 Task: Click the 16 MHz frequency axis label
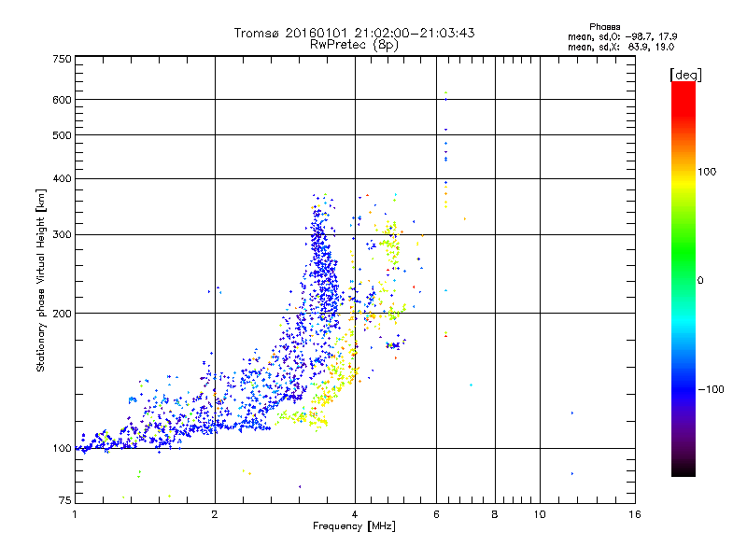(x=635, y=514)
